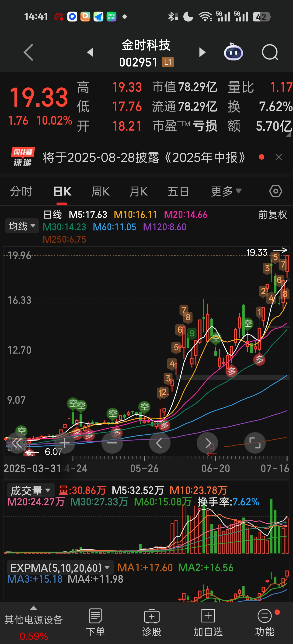293x644 pixels.
Task: Tap 金时科技 stock title
Action: coord(146,45)
